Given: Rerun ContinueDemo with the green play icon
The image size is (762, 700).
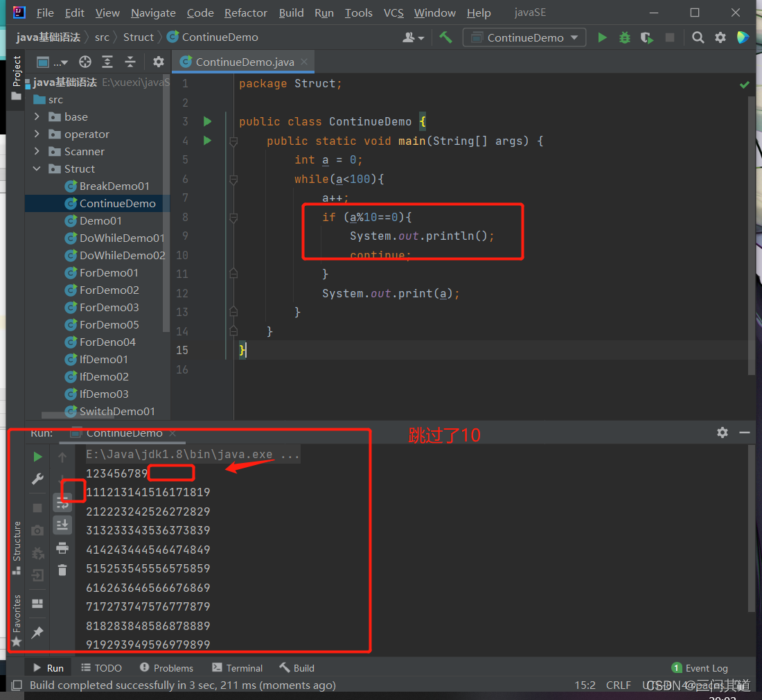Looking at the screenshot, I should coord(601,37).
